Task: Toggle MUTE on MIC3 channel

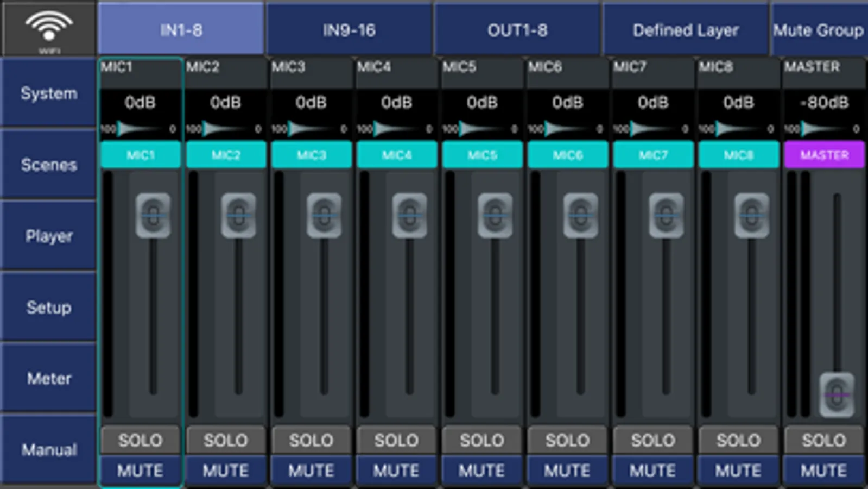Action: tap(311, 470)
